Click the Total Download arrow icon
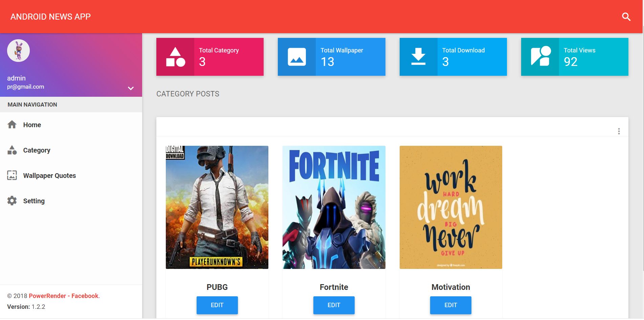The width and height of the screenshot is (644, 320). (x=418, y=56)
